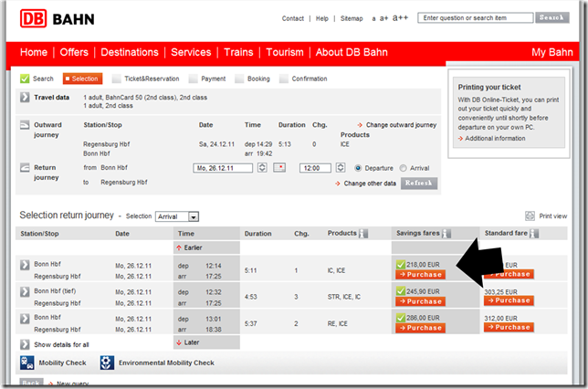Open the Destinations menu
This screenshot has width=588, height=389.
(130, 52)
